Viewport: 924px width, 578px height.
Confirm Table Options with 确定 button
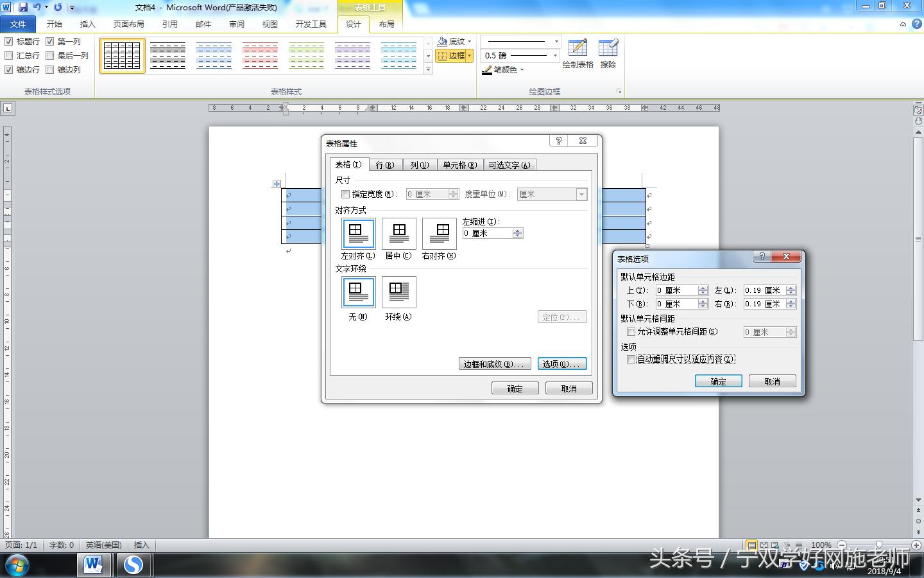(x=718, y=381)
